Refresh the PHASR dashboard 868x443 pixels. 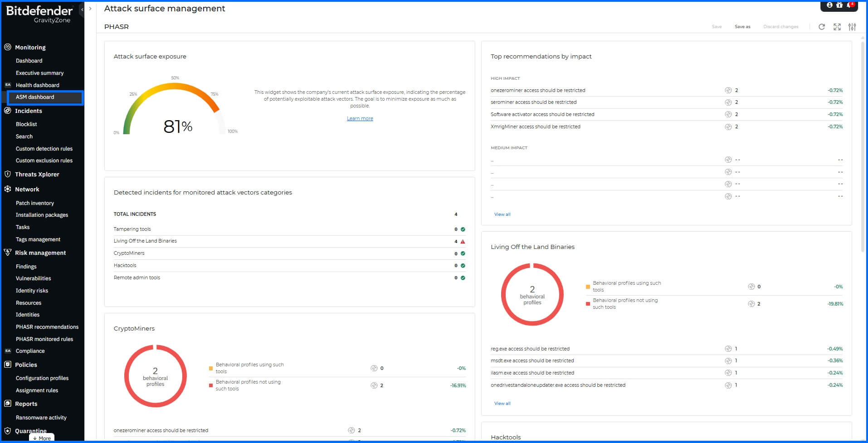click(x=821, y=27)
